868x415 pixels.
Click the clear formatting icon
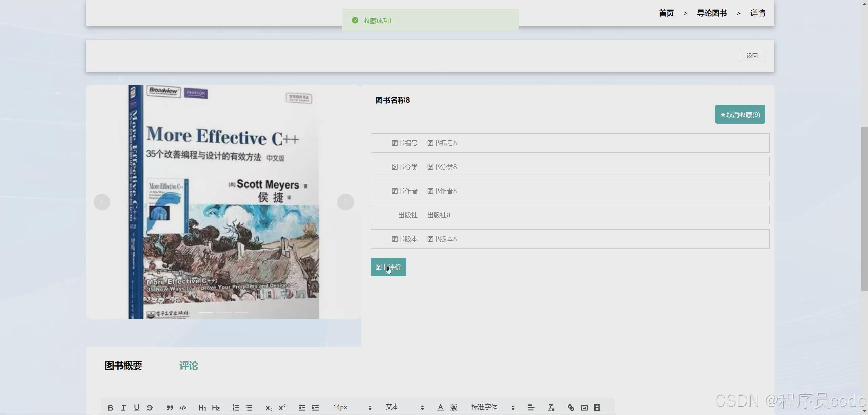tap(551, 408)
